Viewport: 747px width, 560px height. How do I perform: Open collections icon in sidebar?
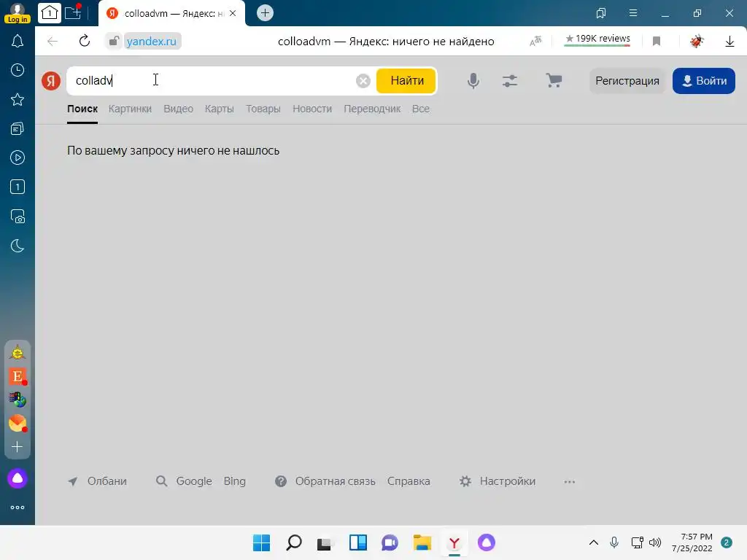18,128
